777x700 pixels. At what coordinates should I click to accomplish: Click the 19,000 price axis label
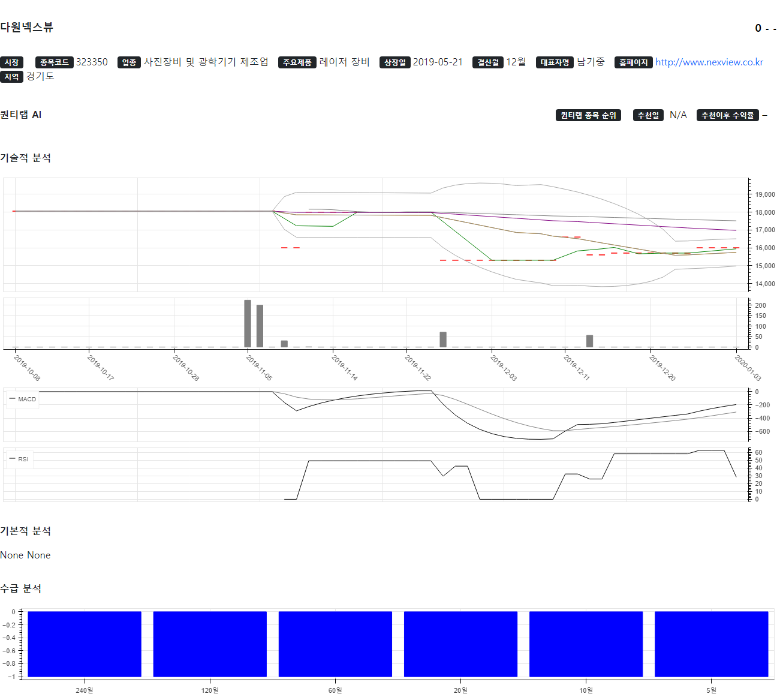(765, 194)
